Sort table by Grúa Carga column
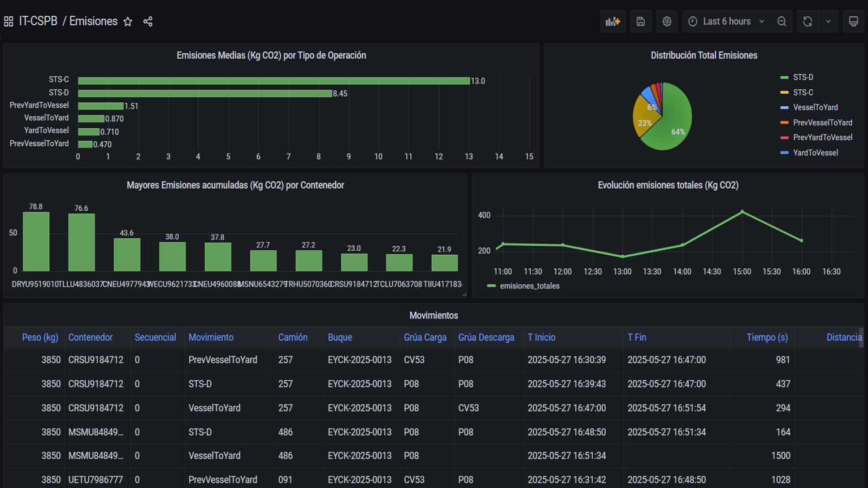 pyautogui.click(x=425, y=337)
